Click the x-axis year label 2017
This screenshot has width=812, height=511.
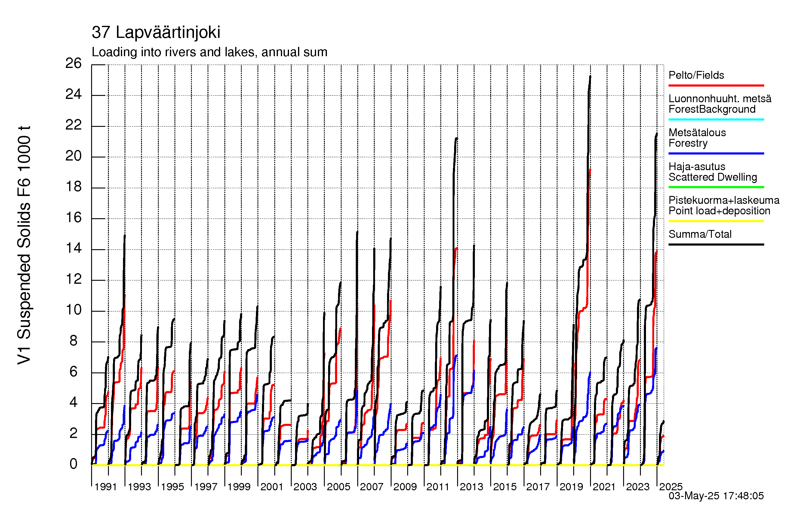coord(538,487)
